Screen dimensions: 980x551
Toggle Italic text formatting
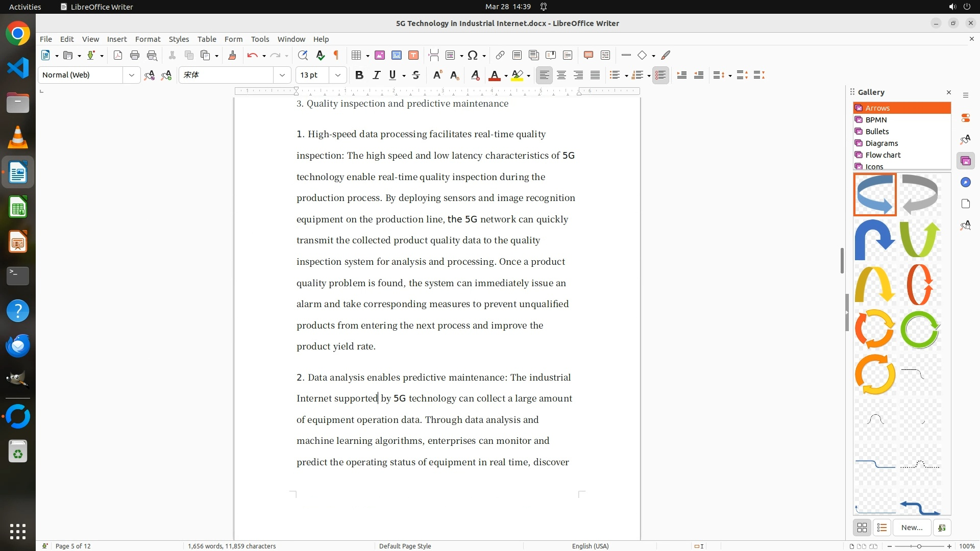(376, 75)
